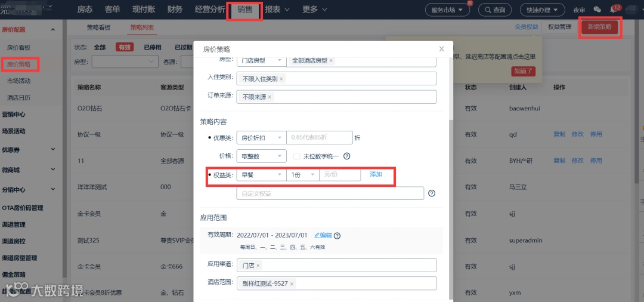This screenshot has width=644, height=302.
Task: Open the 房价折扣 discount type dropdown
Action: click(261, 138)
